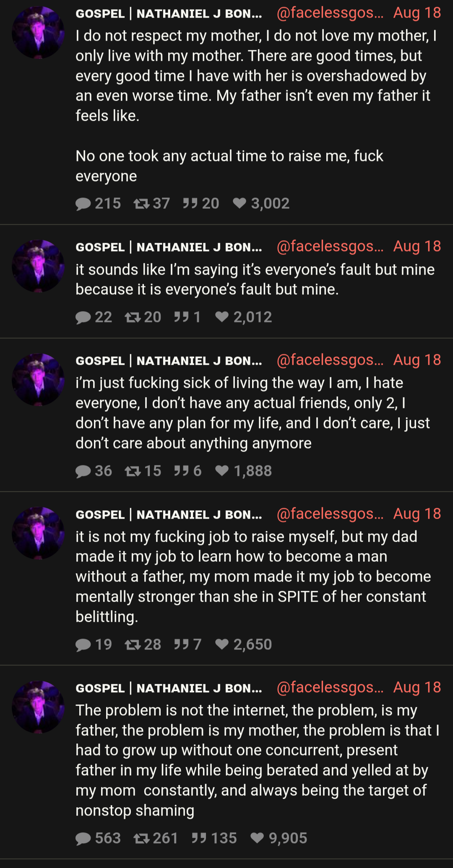Click retweet icon showing 261 retweets
The width and height of the screenshot is (453, 868).
click(x=141, y=838)
